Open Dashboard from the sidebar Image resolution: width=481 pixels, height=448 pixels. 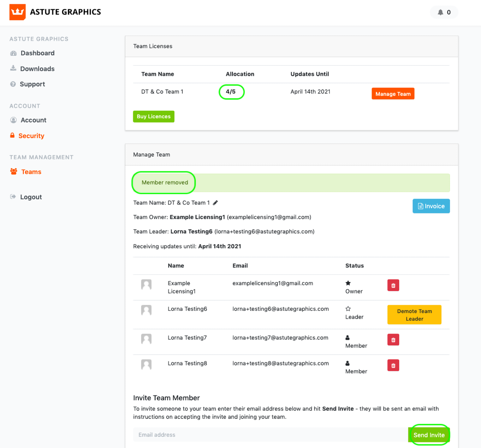pyautogui.click(x=37, y=53)
